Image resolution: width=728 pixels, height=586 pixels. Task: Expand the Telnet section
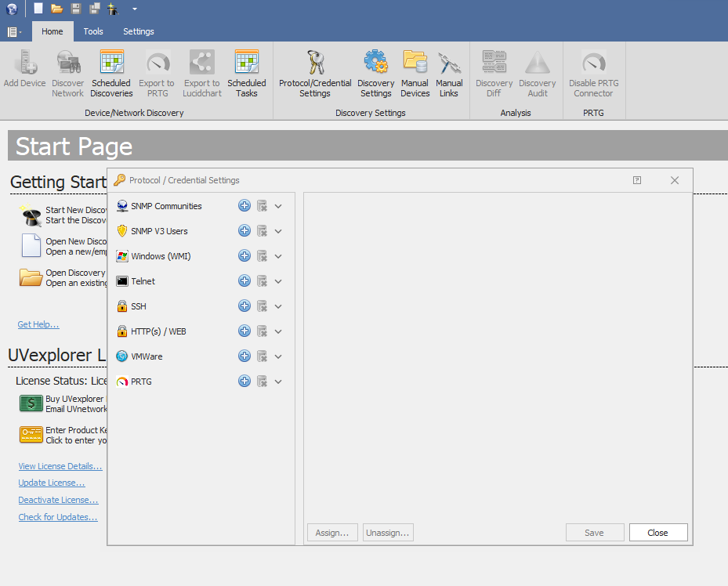[x=278, y=281]
